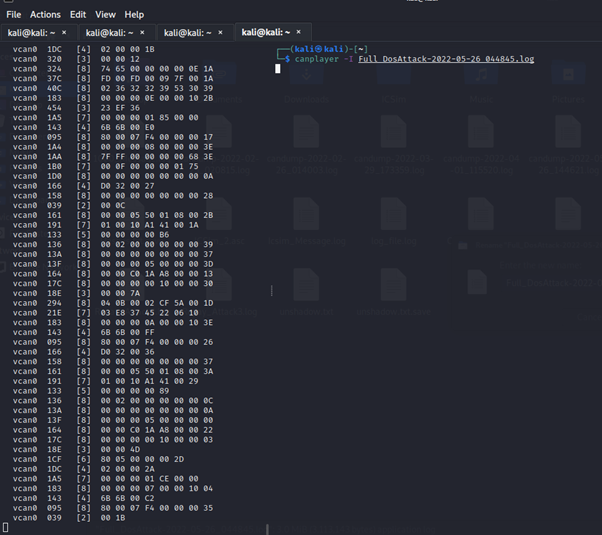Click data bytes 00 1B in last line
The width and height of the screenshot is (602, 535).
[x=113, y=518]
